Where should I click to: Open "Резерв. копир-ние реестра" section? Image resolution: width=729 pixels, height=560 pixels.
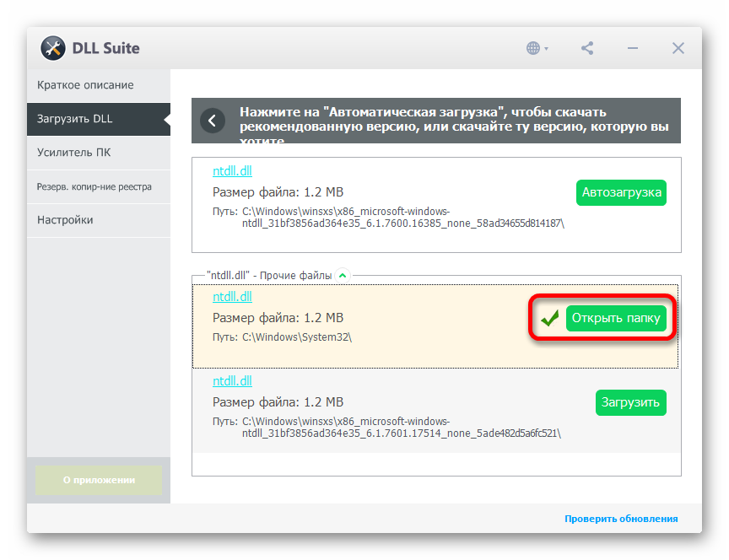pos(94,186)
